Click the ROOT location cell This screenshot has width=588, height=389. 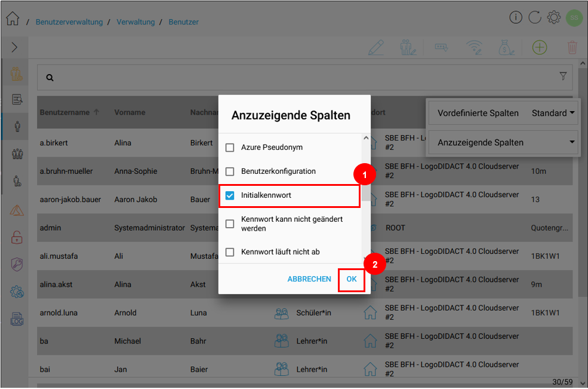[x=395, y=228]
